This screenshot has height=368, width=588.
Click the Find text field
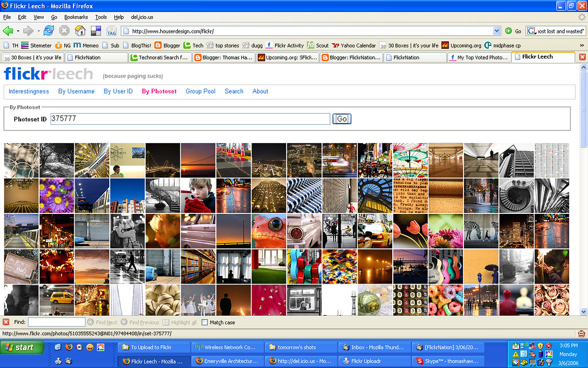pos(57,322)
